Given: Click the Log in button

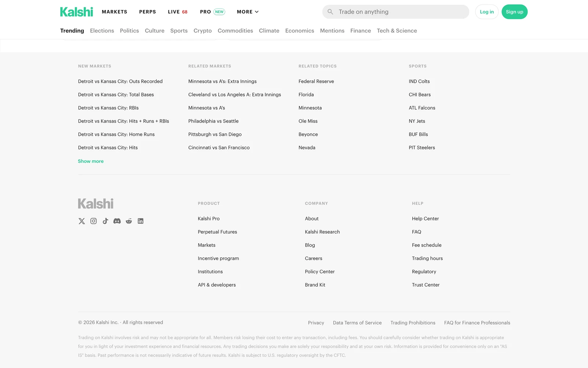Looking at the screenshot, I should [x=487, y=12].
